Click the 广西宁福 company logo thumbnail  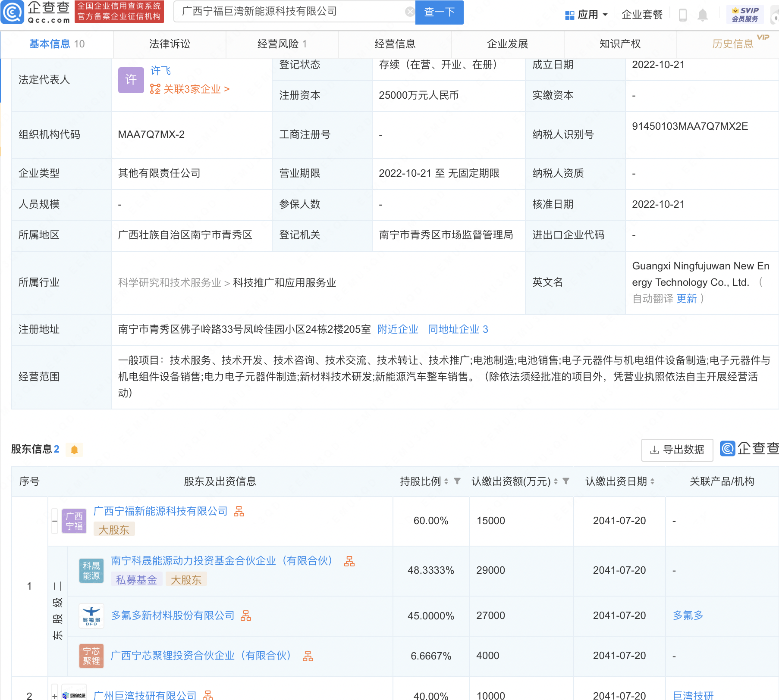coord(74,521)
